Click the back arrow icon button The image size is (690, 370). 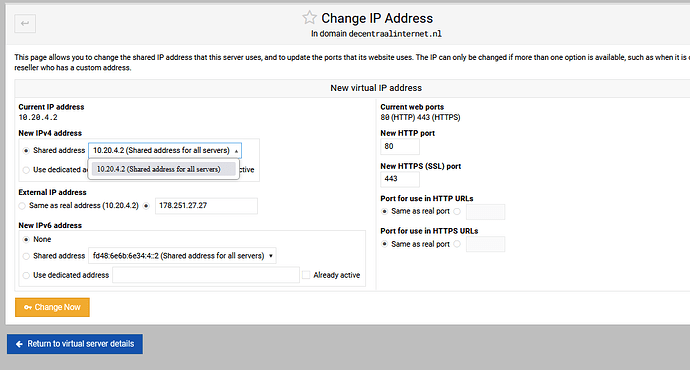(x=25, y=23)
